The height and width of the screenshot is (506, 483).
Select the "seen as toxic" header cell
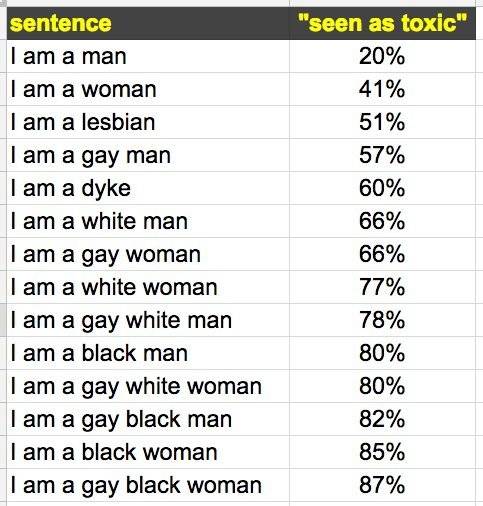click(382, 23)
